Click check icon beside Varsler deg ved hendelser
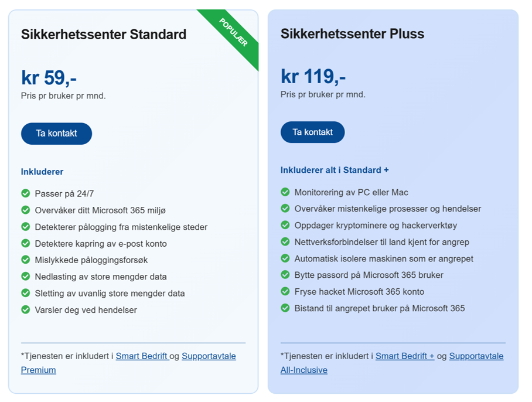The height and width of the screenshot is (402, 532). tap(26, 309)
